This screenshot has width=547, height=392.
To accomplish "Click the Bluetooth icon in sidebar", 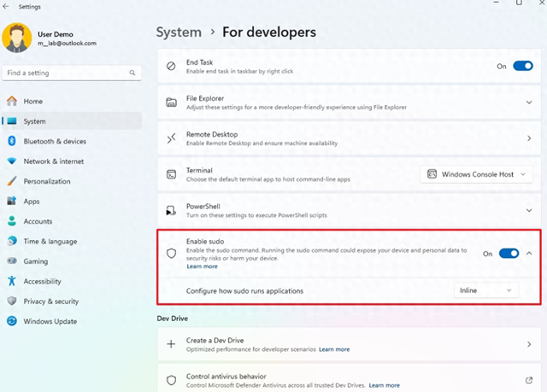I will [12, 141].
